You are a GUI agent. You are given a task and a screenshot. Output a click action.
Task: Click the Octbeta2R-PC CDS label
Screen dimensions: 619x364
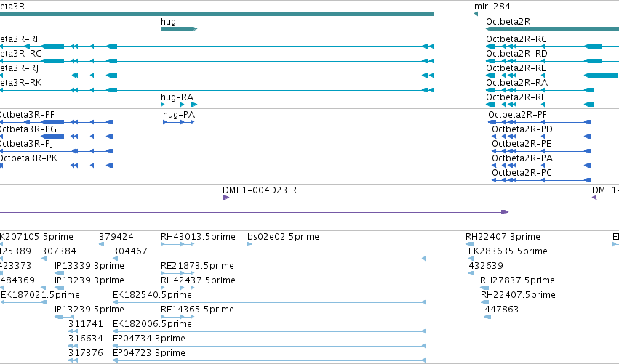[522, 173]
